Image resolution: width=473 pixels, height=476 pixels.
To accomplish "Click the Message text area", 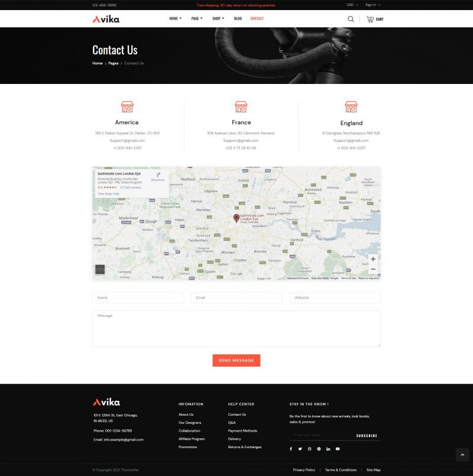I will pyautogui.click(x=236, y=328).
